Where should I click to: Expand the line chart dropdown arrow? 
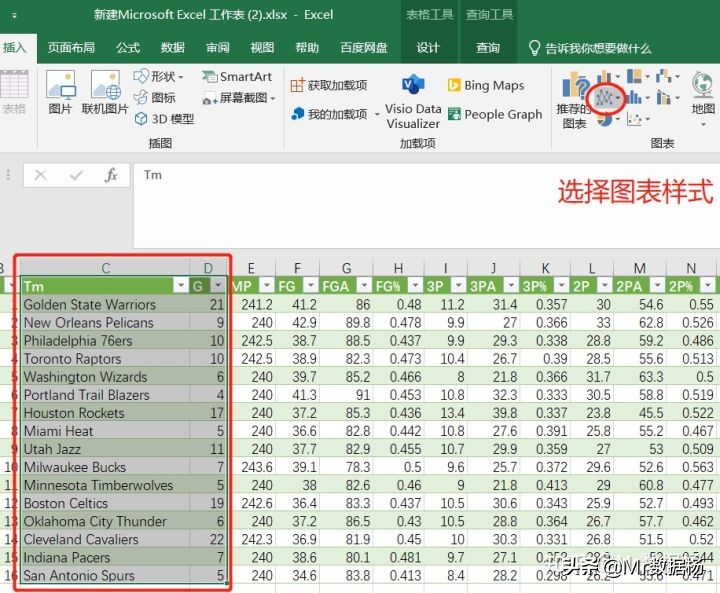click(618, 98)
